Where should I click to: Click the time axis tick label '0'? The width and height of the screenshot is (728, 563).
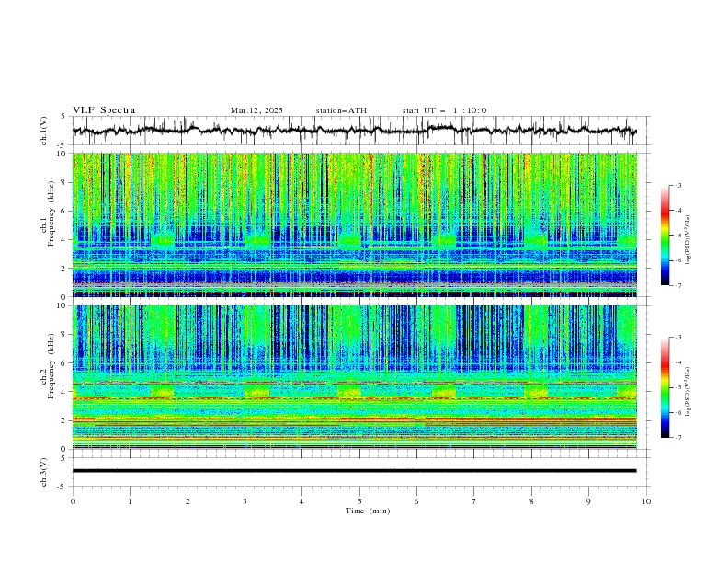click(73, 501)
